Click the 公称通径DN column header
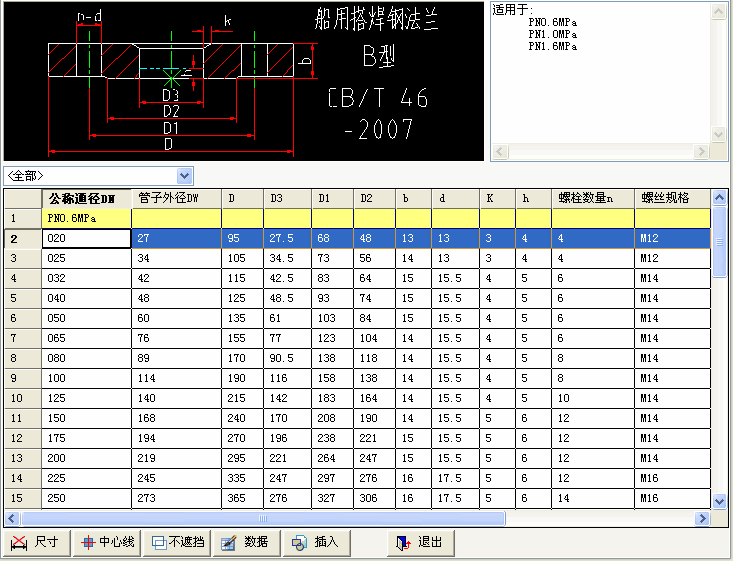Screen dimensions: 733x561 pyautogui.click(x=87, y=198)
